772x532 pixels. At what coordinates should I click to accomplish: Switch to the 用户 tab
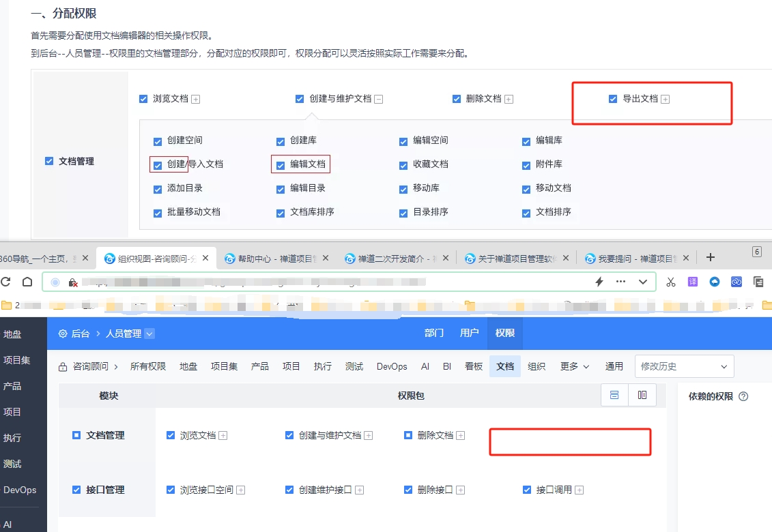pyautogui.click(x=469, y=333)
